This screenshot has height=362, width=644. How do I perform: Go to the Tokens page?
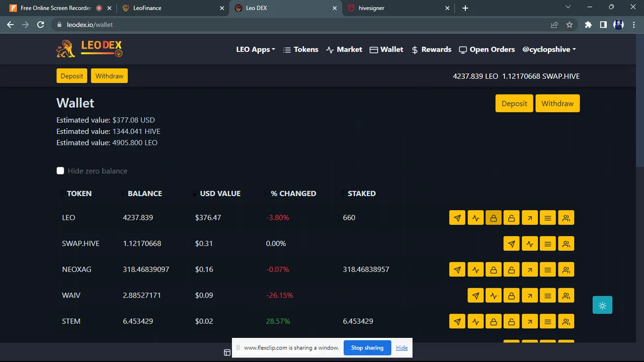click(301, 49)
